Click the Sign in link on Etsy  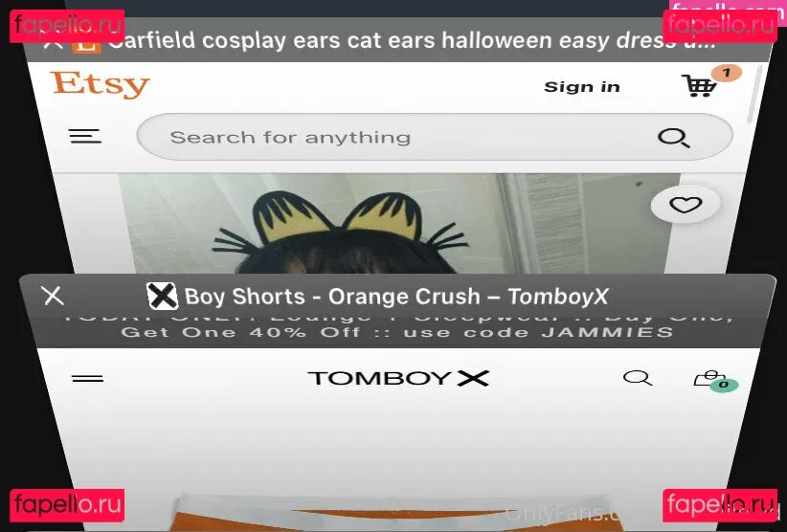pos(582,87)
